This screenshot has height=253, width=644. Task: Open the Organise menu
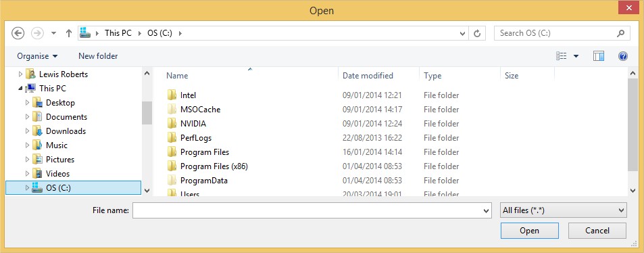[37, 56]
